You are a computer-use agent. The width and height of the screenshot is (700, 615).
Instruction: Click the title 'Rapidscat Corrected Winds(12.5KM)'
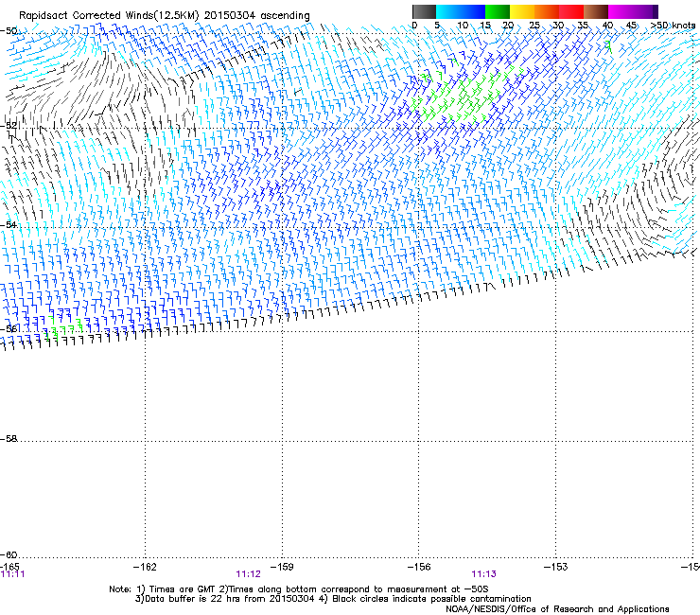[109, 16]
